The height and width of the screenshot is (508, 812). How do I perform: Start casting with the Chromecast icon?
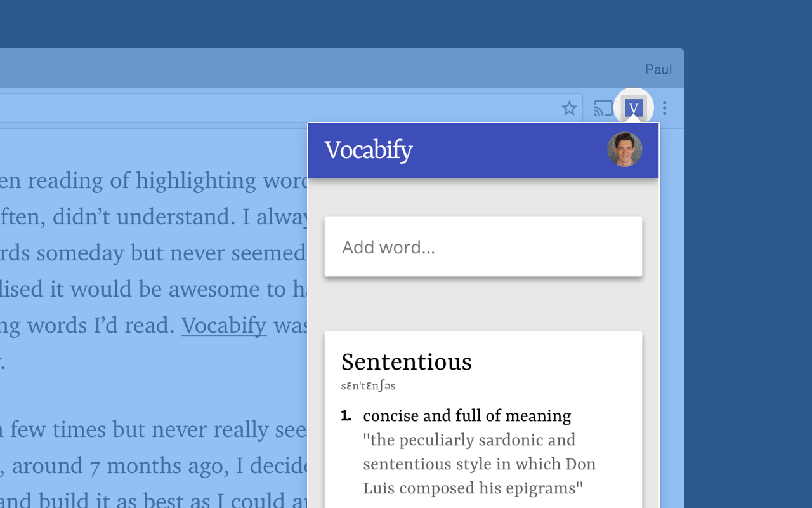602,108
